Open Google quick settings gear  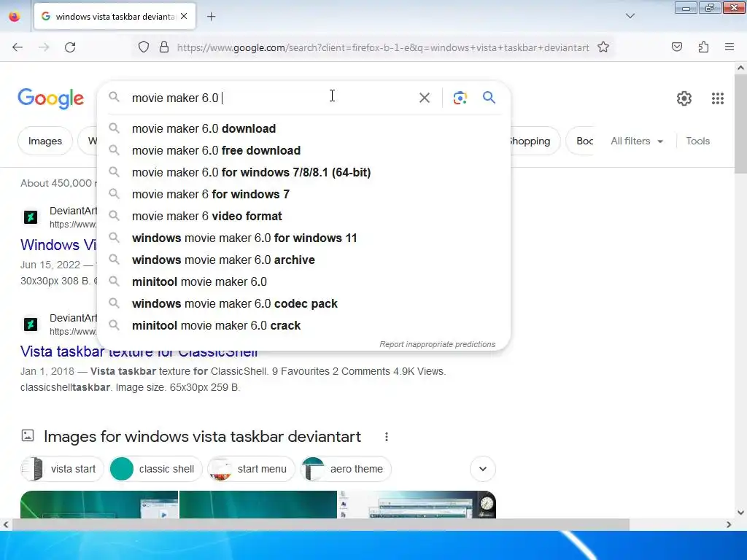(x=684, y=98)
